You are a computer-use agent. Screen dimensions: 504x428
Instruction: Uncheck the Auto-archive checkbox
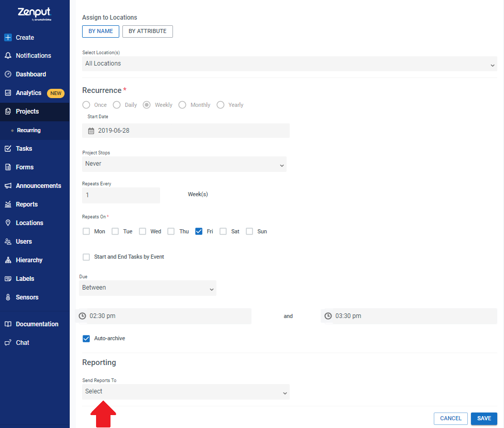point(86,338)
